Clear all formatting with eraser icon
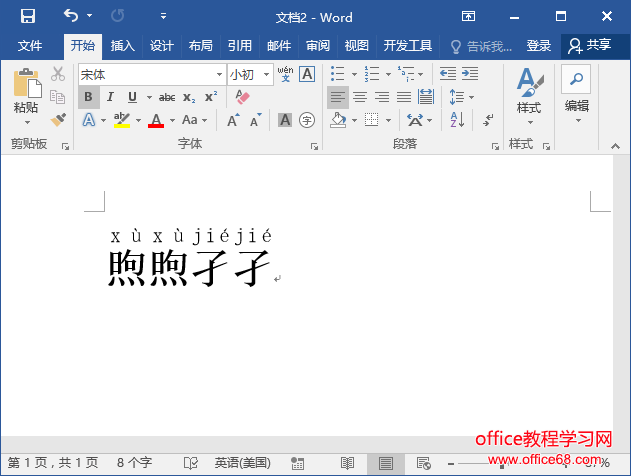Viewport: 631px width, 476px height. 242,97
